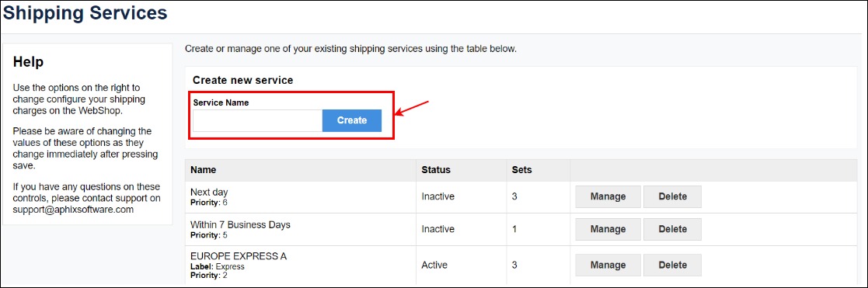Viewport: 868px width, 288px height.
Task: Delete the Next day shipping service
Action: pos(673,197)
